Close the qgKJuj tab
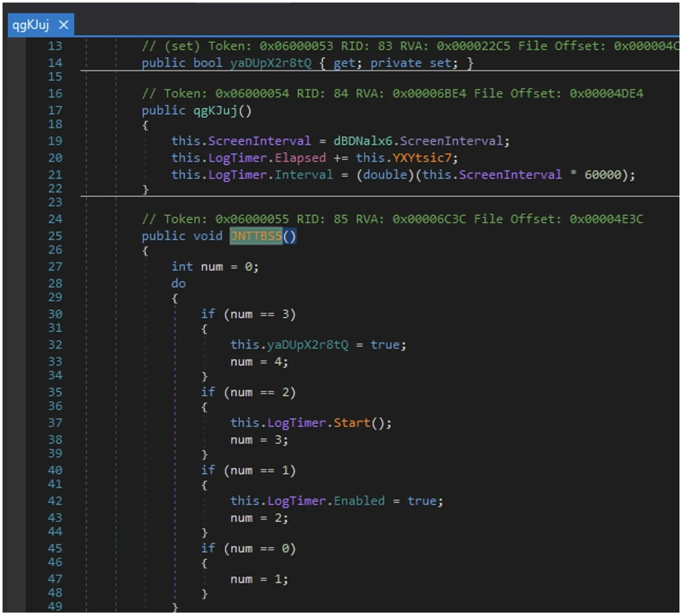 [64, 25]
